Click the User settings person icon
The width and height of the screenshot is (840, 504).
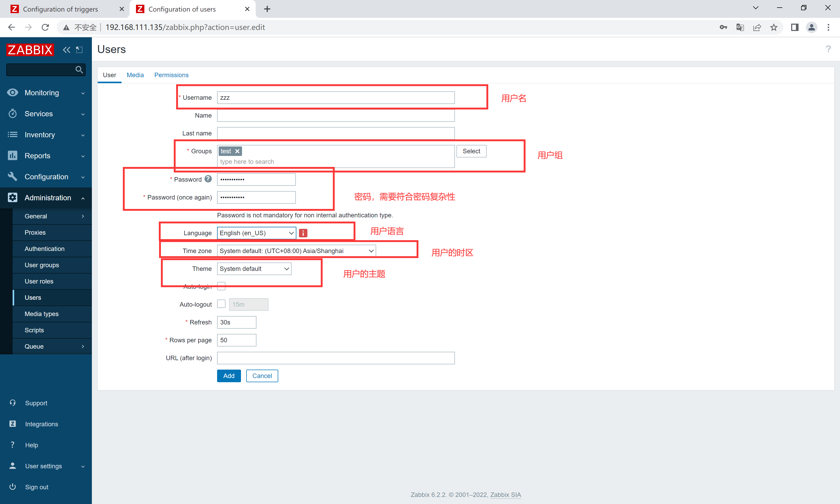(x=13, y=466)
